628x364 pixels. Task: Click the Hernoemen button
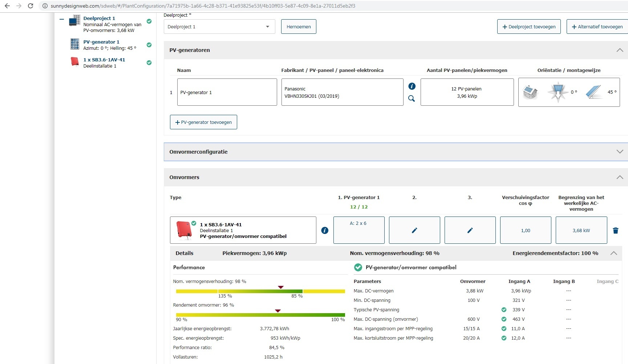299,27
